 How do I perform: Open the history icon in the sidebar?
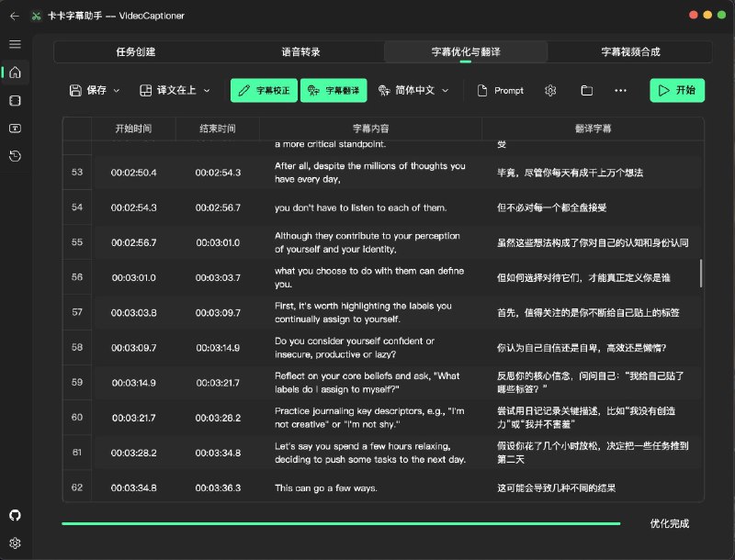14,156
